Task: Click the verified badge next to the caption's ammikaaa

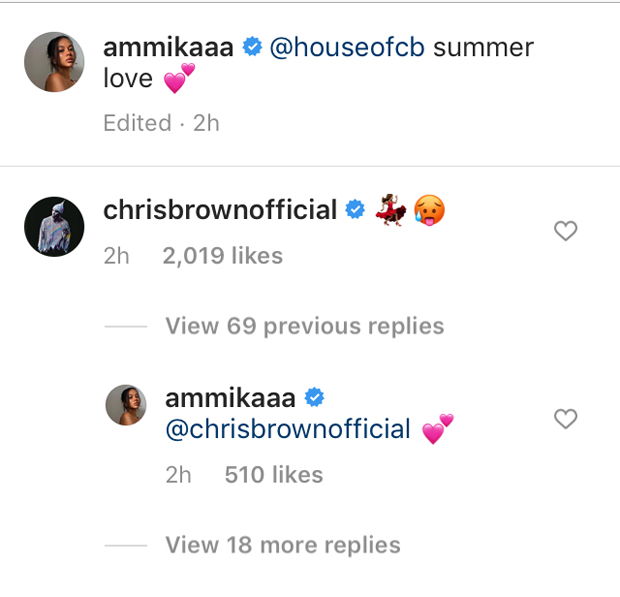Action: coord(251,47)
